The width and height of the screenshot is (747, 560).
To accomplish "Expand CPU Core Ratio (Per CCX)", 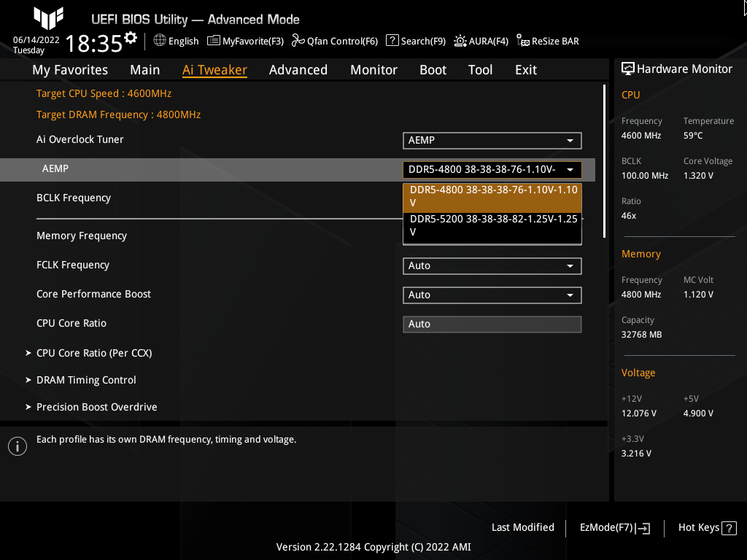I will pos(94,353).
